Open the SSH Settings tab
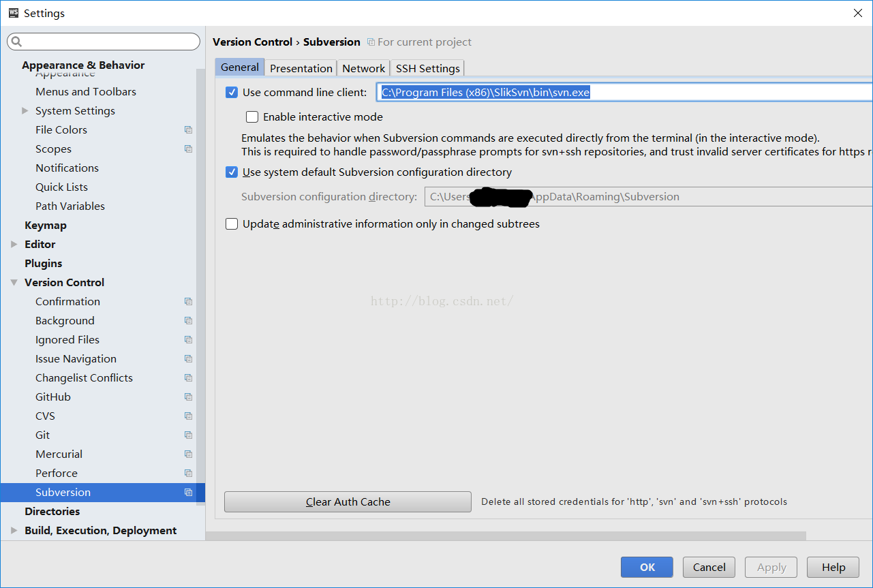Screen dimensions: 873x588 point(427,68)
